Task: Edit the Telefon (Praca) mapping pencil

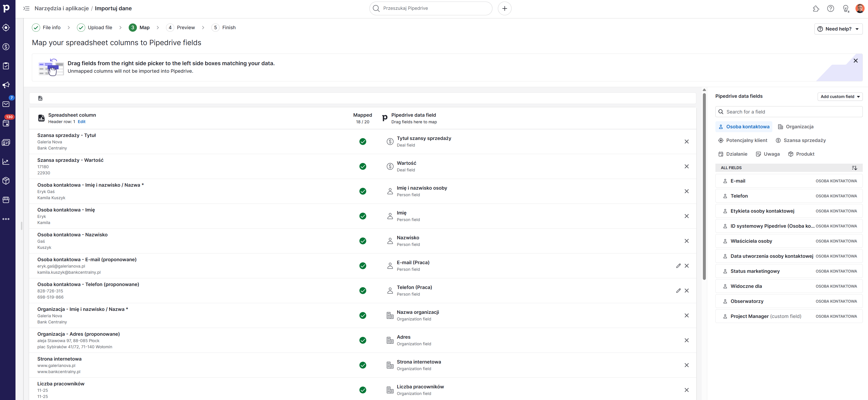Action: (678, 291)
